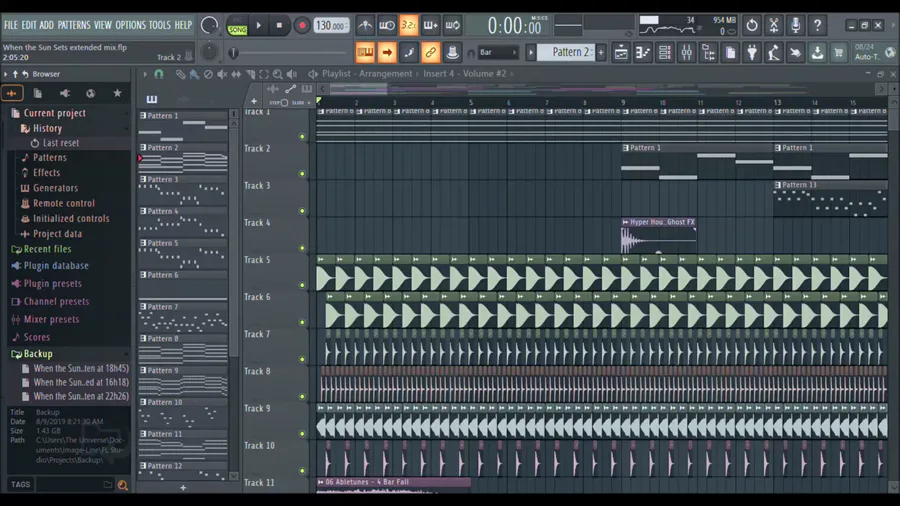Open the plugin picker plug icon

(752, 53)
